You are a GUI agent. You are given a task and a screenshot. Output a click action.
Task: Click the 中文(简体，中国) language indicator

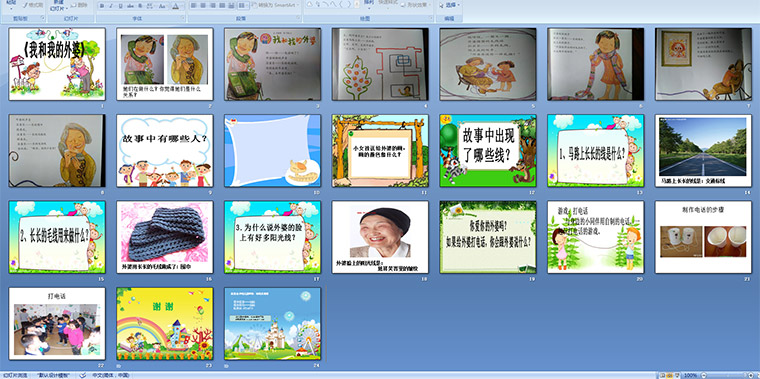[110, 375]
